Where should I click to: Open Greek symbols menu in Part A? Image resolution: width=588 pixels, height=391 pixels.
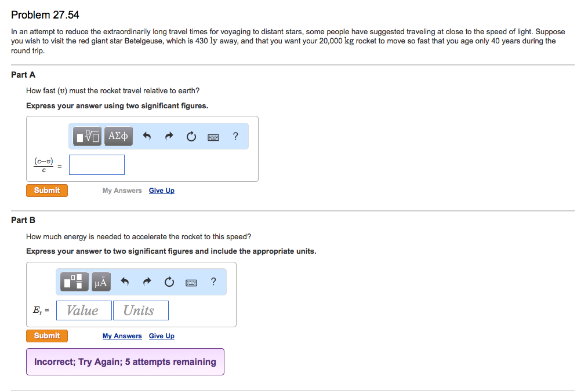118,136
